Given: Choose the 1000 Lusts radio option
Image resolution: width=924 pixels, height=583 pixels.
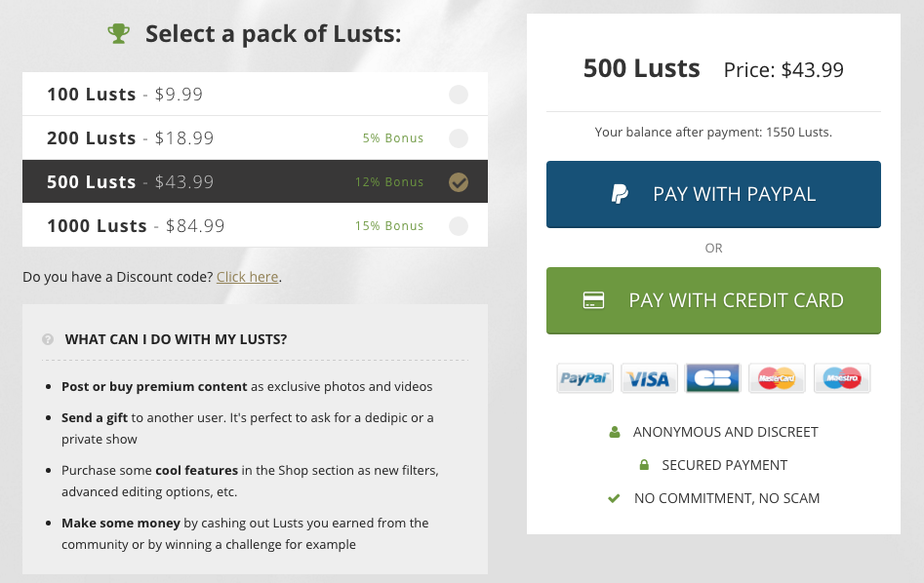Looking at the screenshot, I should point(459,226).
